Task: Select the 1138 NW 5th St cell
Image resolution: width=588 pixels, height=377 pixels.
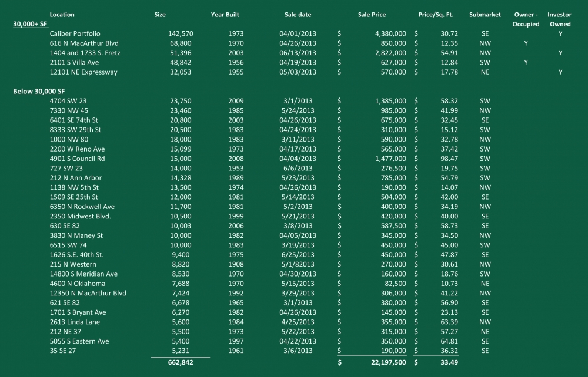Action: tap(74, 187)
